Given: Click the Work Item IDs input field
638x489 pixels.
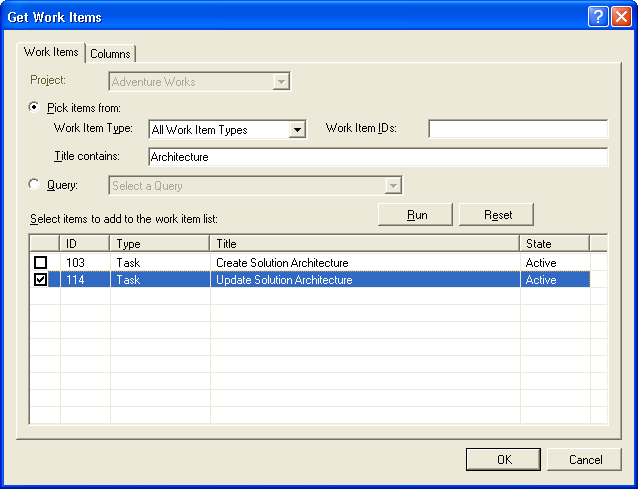Looking at the screenshot, I should (x=518, y=129).
